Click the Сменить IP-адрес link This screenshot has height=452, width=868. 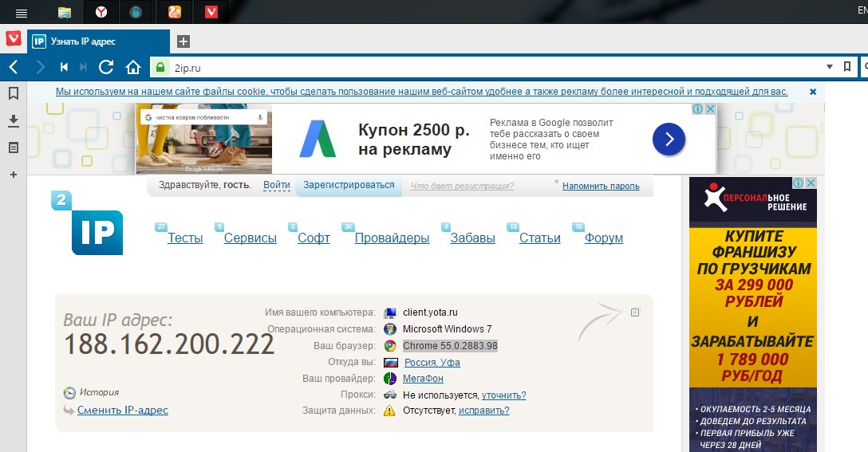pyautogui.click(x=123, y=411)
